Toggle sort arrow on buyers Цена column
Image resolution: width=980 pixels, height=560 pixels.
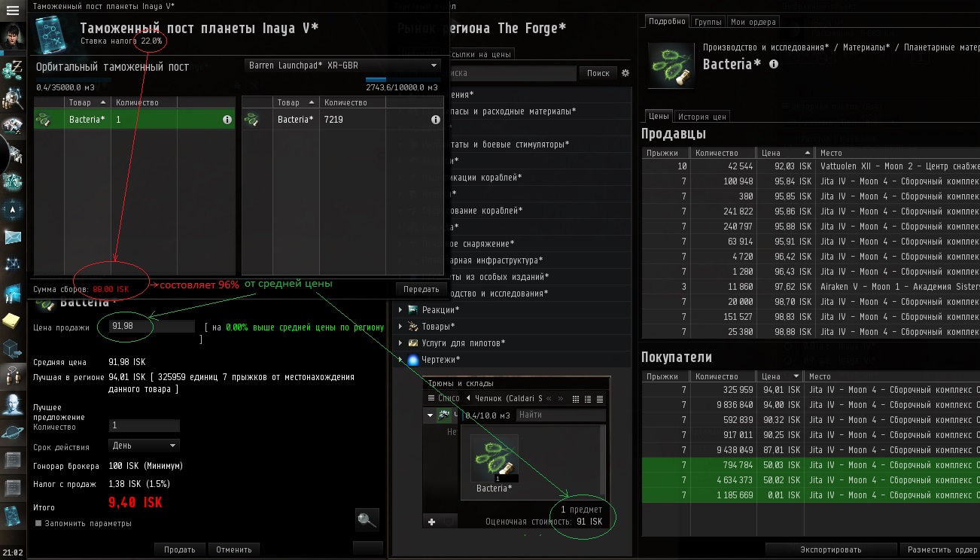(x=796, y=376)
